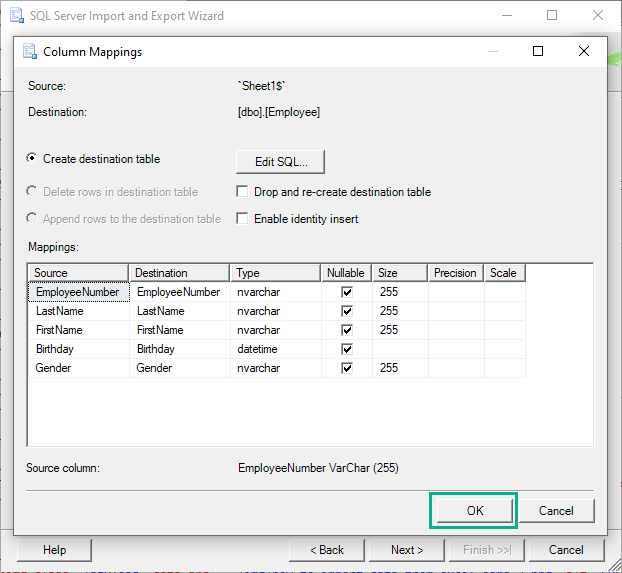This screenshot has width=622, height=573.
Task: Click EmployeeNumber VarChar (255) source column text
Action: 318,468
